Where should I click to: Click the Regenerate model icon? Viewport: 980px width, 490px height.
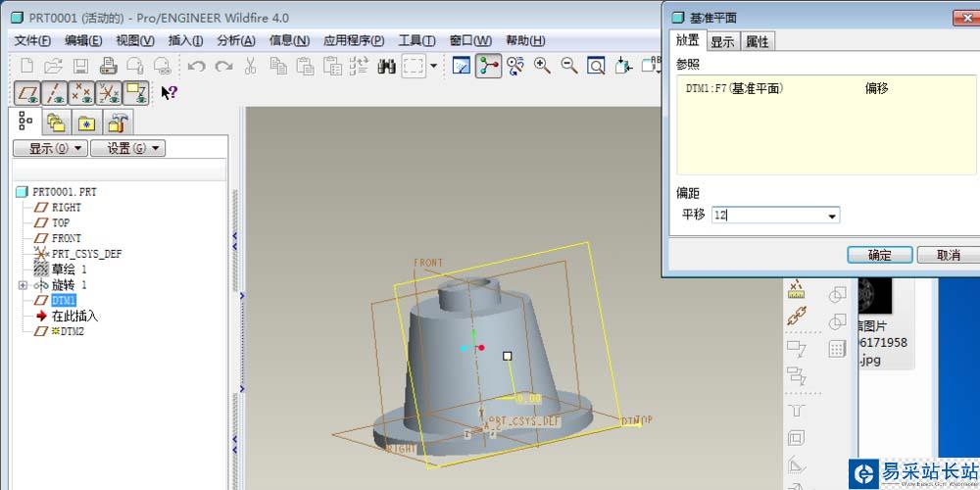coord(360,66)
